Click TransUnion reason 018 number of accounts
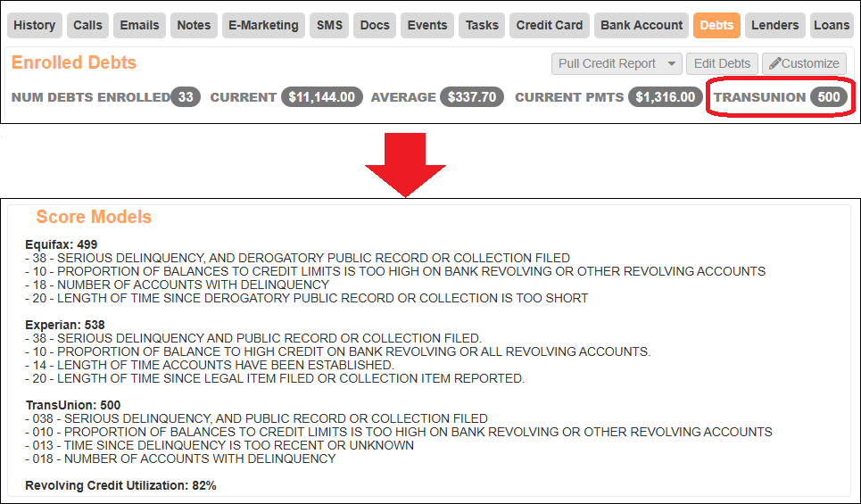The image size is (861, 504). (180, 459)
